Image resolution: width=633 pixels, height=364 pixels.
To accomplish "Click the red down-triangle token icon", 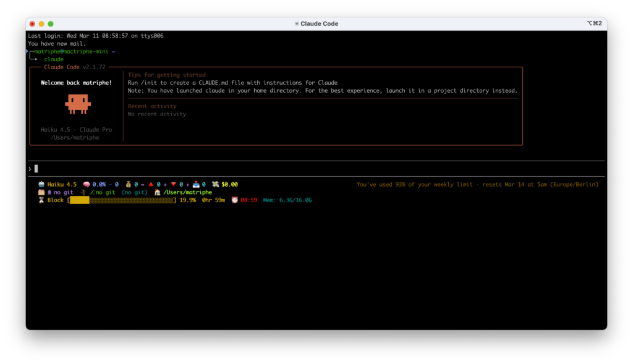I will click(x=173, y=184).
